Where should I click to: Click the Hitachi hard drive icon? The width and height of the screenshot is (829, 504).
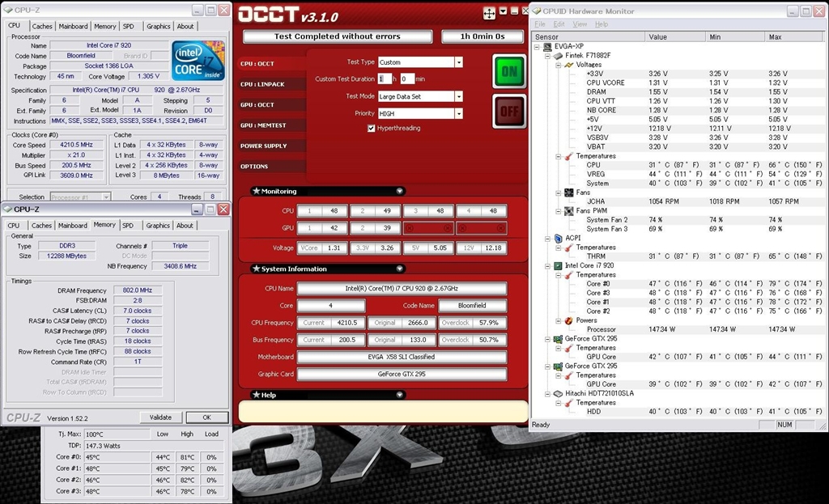pyautogui.click(x=558, y=394)
